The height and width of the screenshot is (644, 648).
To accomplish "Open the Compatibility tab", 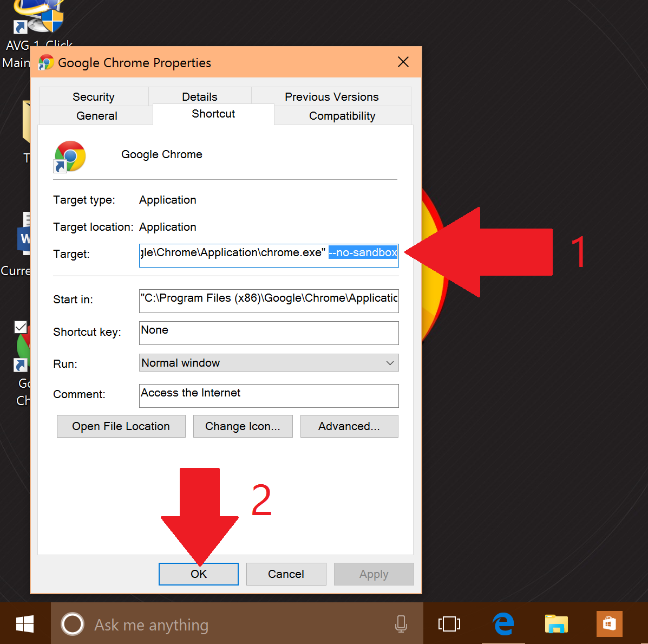I will tap(342, 116).
